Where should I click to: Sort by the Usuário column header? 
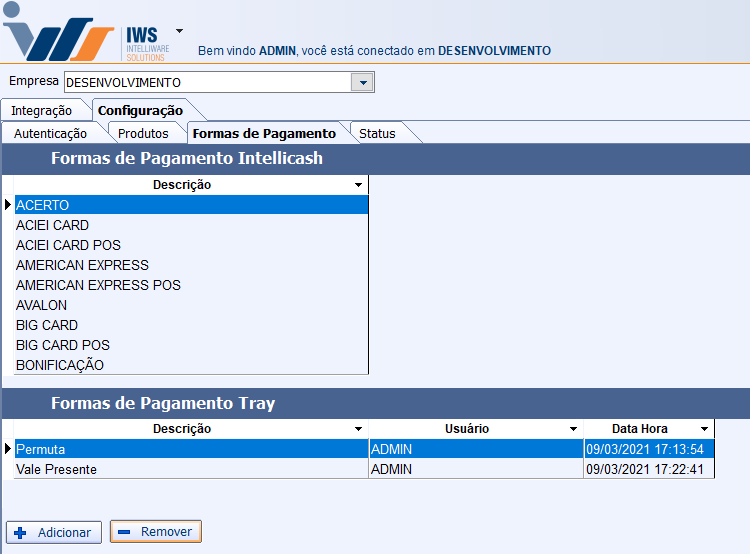click(x=467, y=428)
